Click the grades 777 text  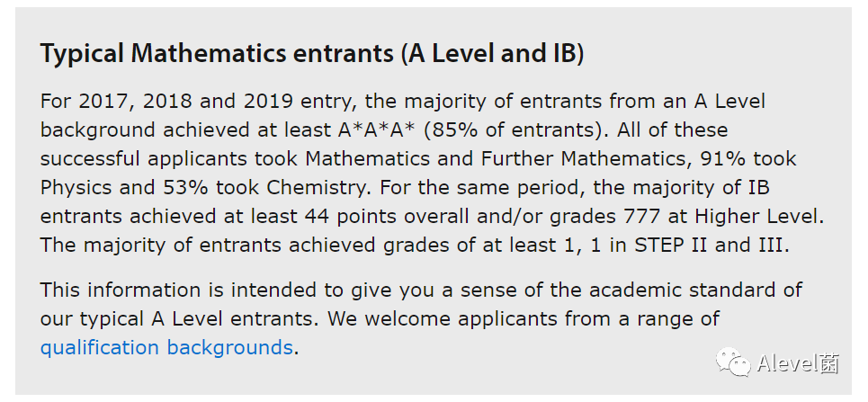pyautogui.click(x=604, y=216)
